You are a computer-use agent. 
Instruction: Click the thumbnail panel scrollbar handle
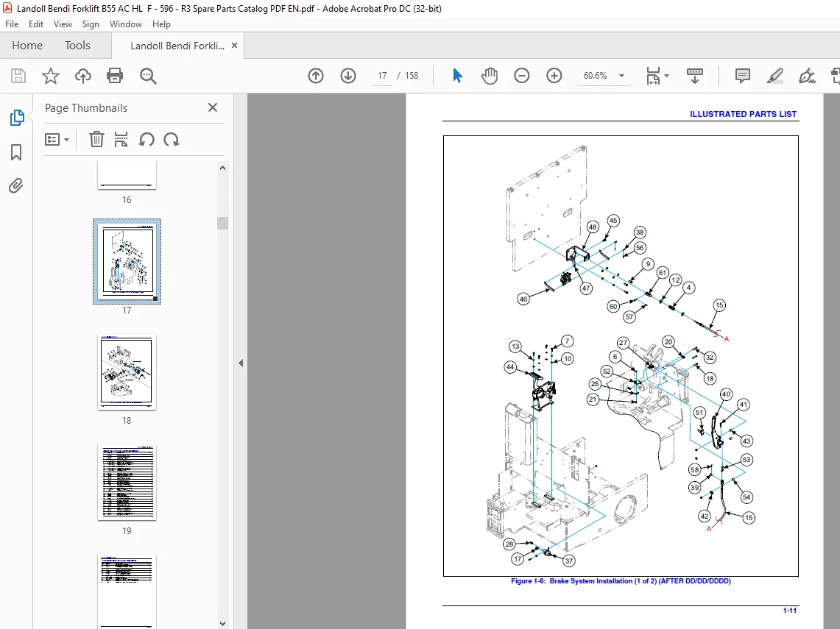223,223
